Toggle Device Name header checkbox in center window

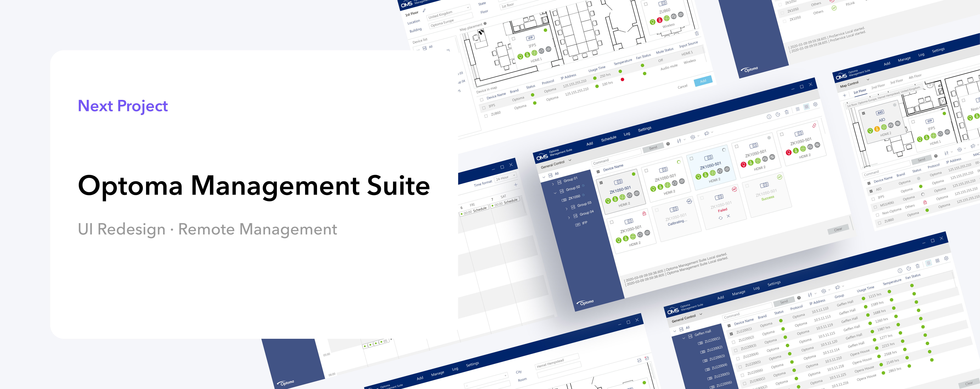tap(598, 172)
